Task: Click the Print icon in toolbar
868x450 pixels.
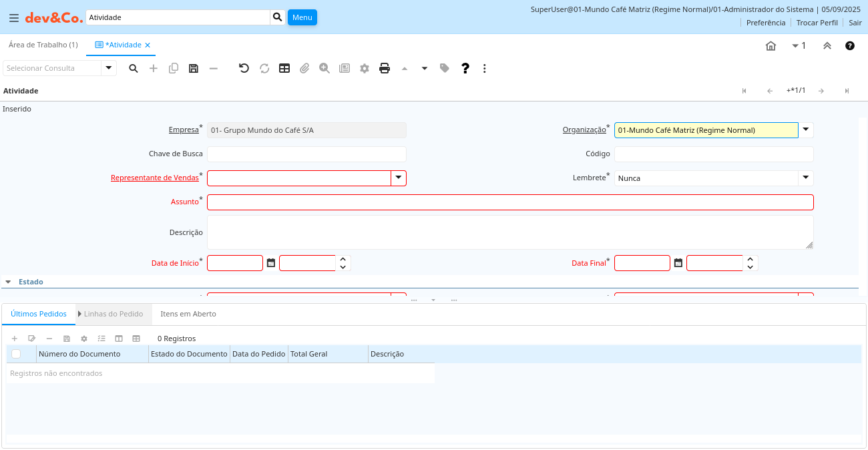Action: click(385, 68)
